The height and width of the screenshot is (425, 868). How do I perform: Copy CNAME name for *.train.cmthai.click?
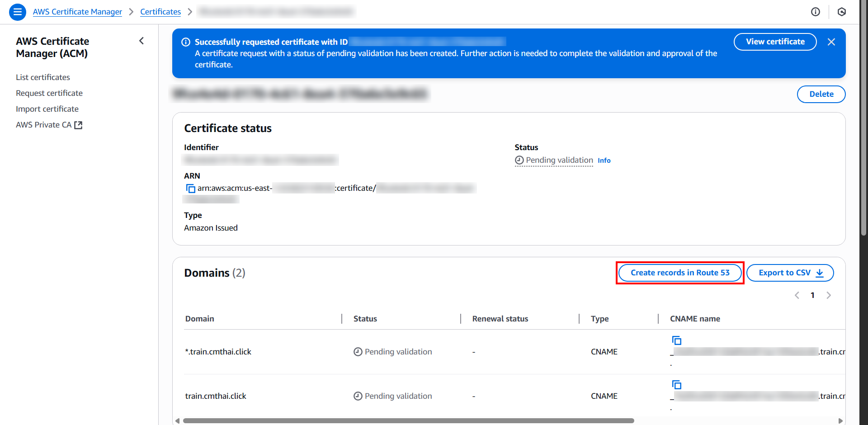tap(676, 340)
